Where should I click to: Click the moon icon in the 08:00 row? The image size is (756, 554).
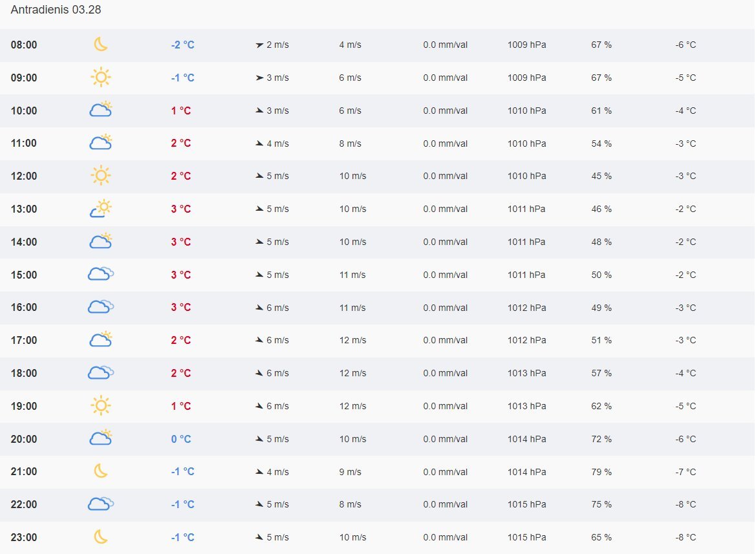100,44
